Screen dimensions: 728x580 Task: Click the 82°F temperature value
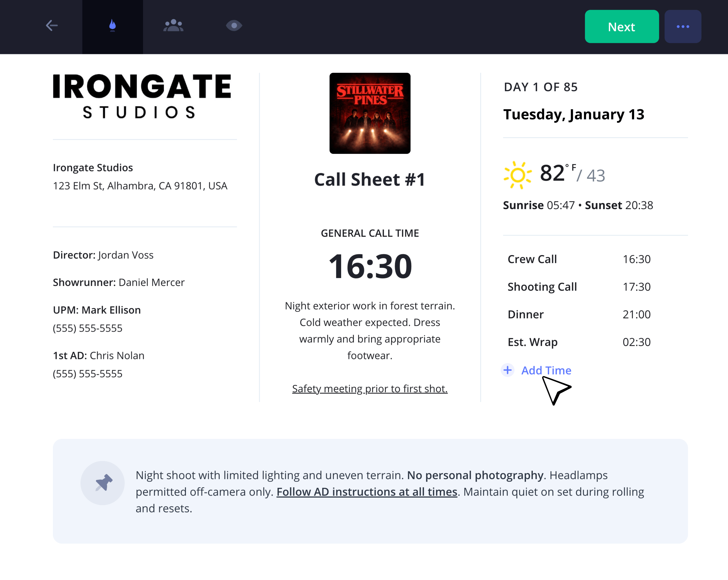pyautogui.click(x=558, y=173)
